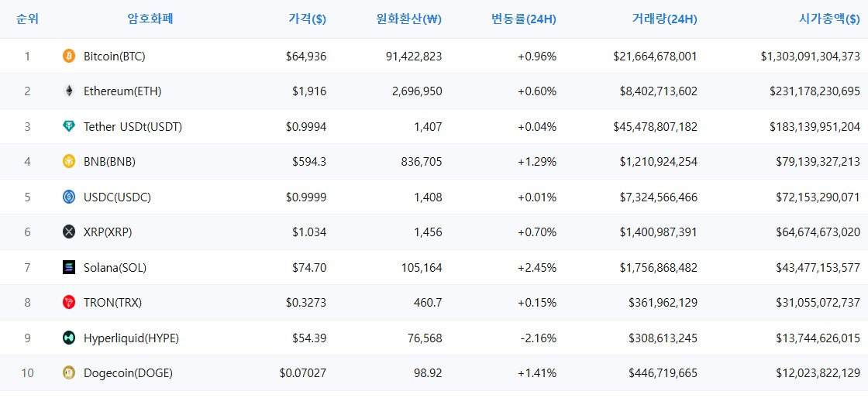Click the Hyperliquid teal icon
This screenshot has height=398, width=868.
[x=69, y=338]
